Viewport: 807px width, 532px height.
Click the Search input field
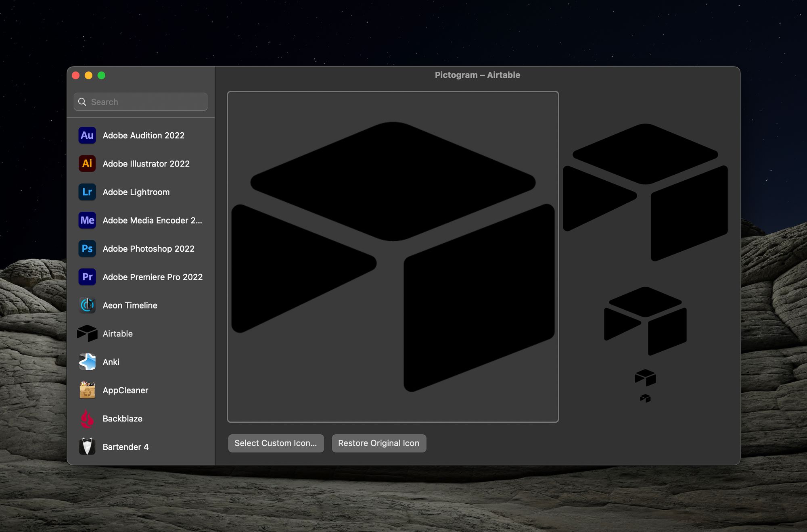141,102
